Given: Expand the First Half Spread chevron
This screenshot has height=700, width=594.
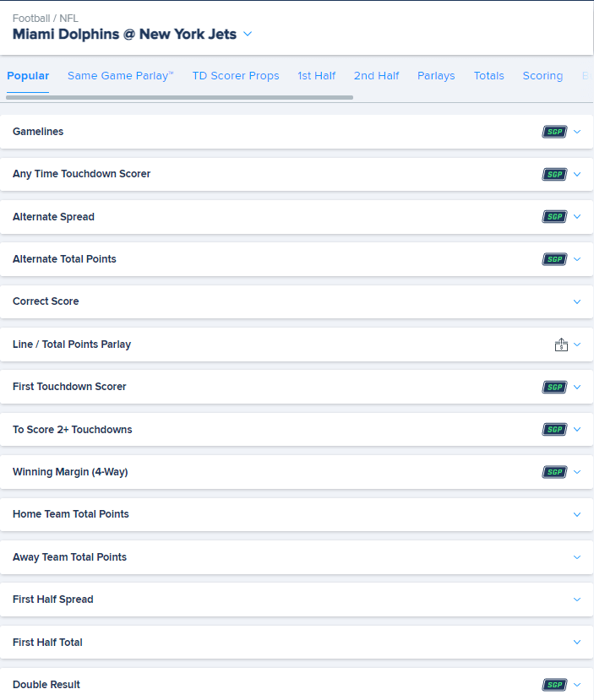Looking at the screenshot, I should pyautogui.click(x=577, y=600).
